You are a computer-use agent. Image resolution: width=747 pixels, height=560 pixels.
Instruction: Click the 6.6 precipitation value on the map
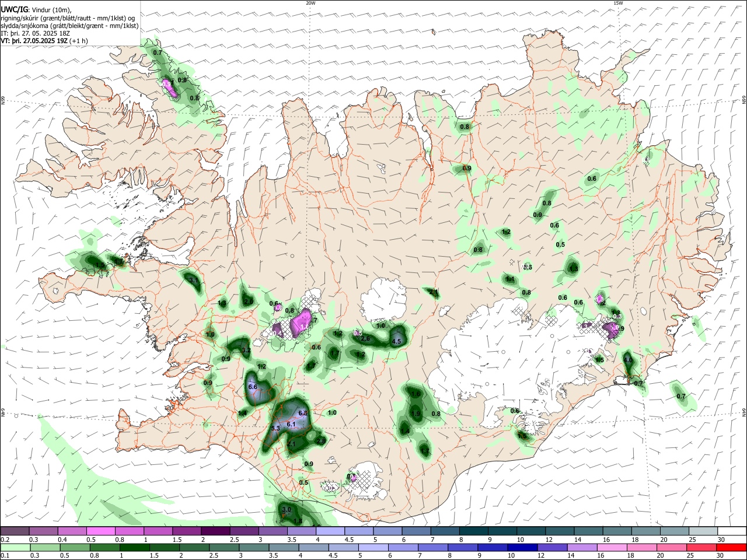pos(253,387)
